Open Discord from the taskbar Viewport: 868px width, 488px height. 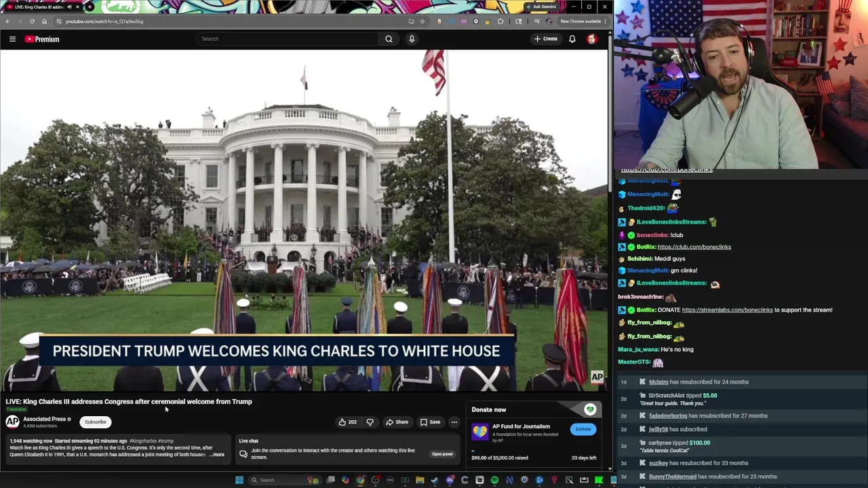tap(450, 480)
